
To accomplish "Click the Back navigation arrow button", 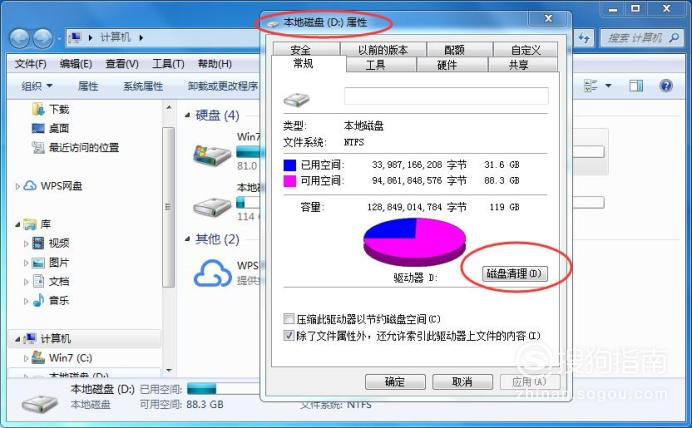I will [x=19, y=38].
